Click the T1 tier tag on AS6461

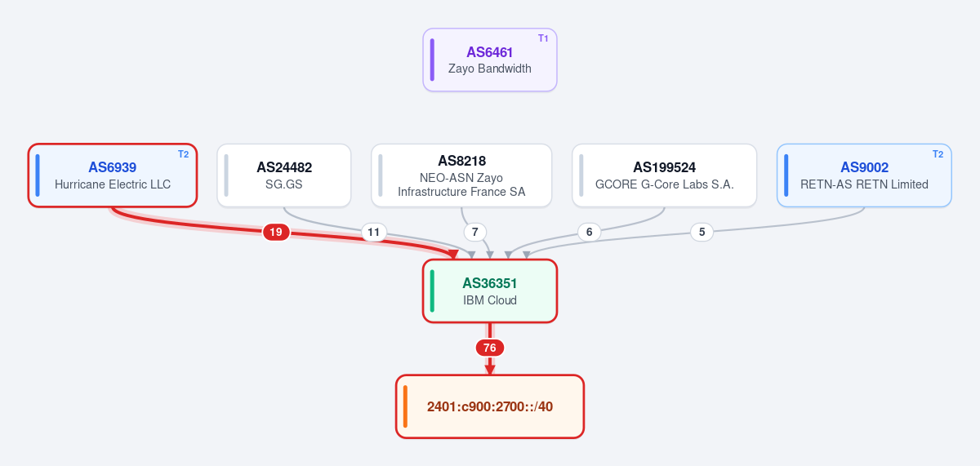543,38
